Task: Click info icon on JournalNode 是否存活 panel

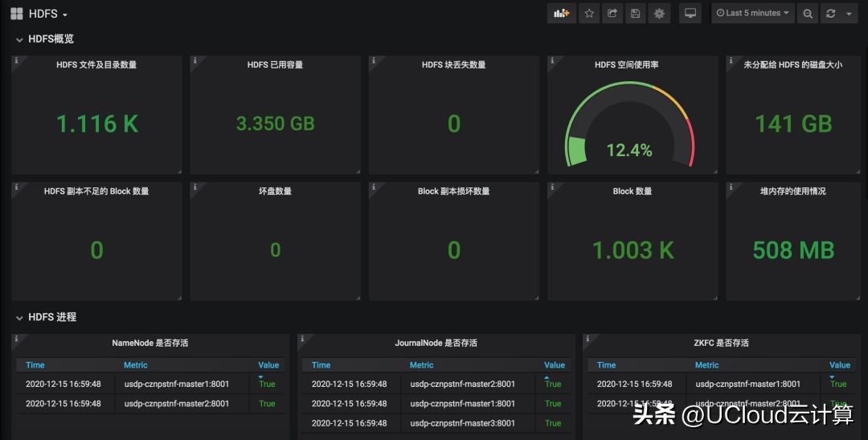Action: click(301, 339)
